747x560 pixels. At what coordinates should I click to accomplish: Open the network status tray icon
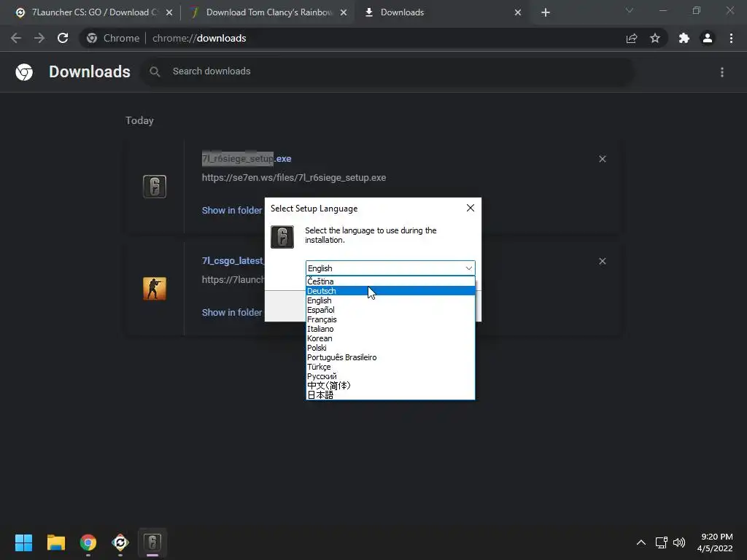tap(661, 542)
